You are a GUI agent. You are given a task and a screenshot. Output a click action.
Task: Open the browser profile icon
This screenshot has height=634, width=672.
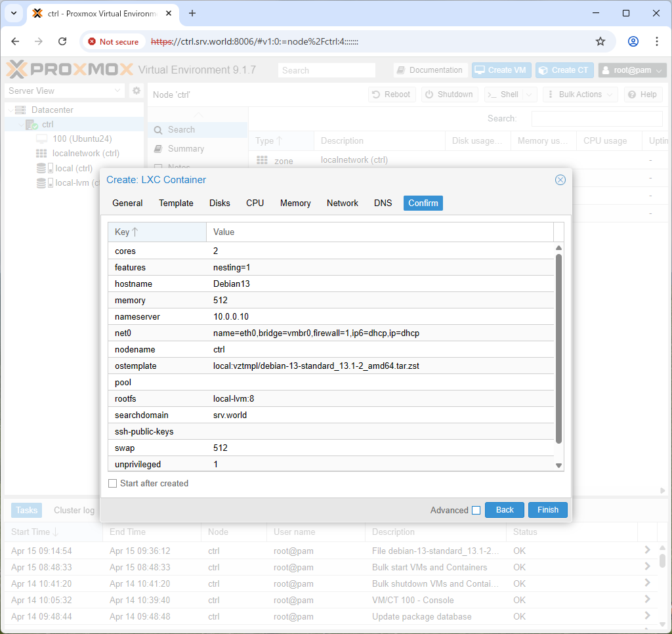633,41
